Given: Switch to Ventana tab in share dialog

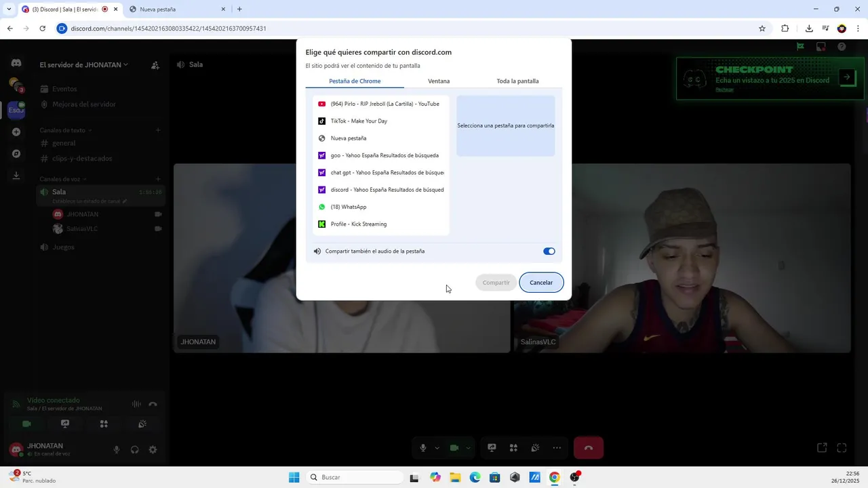Looking at the screenshot, I should [439, 81].
